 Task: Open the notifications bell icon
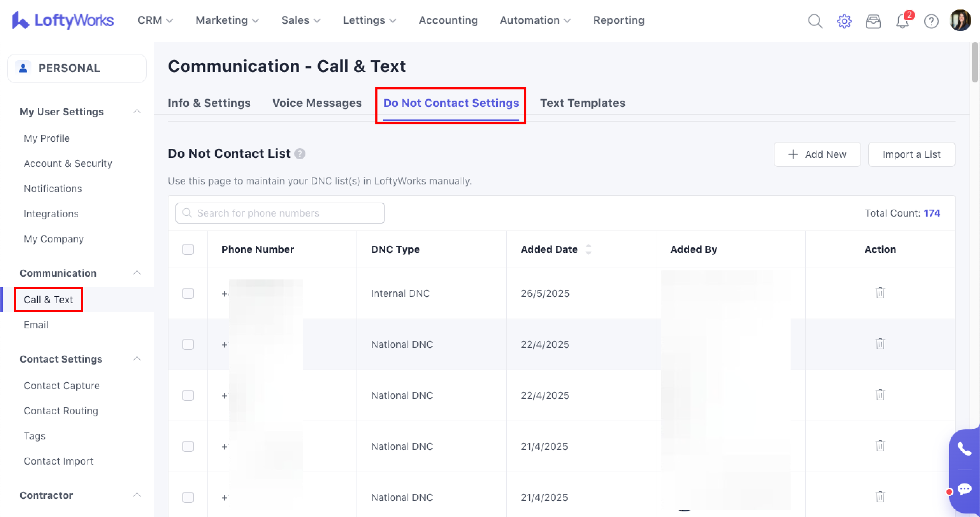pos(902,21)
